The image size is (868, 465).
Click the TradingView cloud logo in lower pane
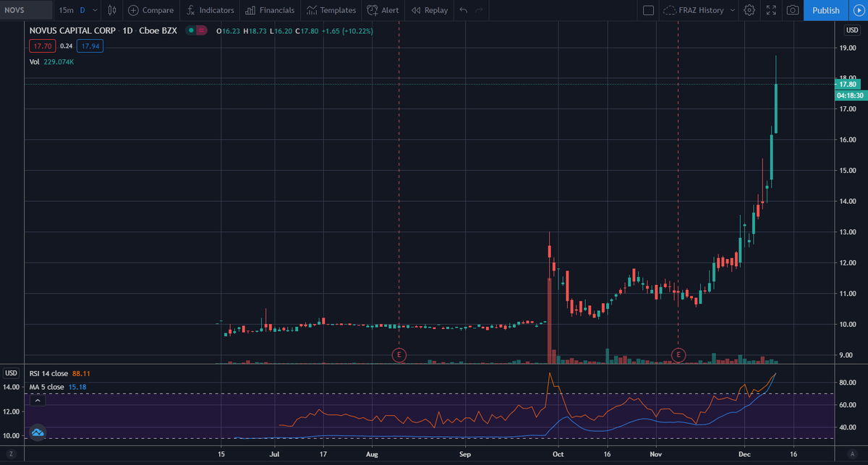pos(38,432)
